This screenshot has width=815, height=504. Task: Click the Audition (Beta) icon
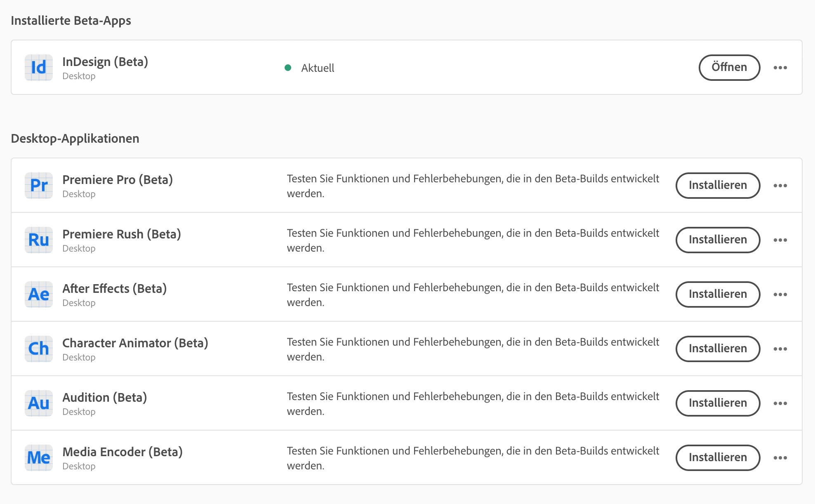(x=39, y=403)
